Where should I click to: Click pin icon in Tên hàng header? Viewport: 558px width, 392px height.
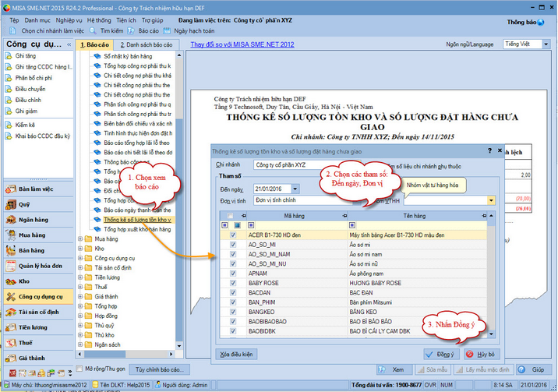coord(484,216)
